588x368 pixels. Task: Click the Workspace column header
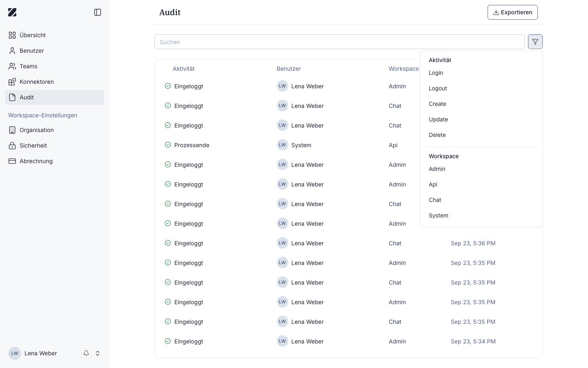coord(404,69)
